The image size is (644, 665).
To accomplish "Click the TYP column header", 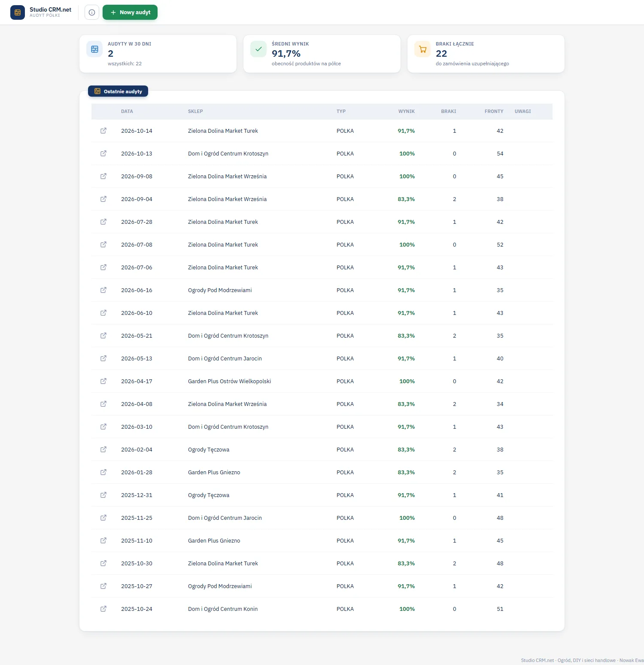I will click(x=341, y=111).
